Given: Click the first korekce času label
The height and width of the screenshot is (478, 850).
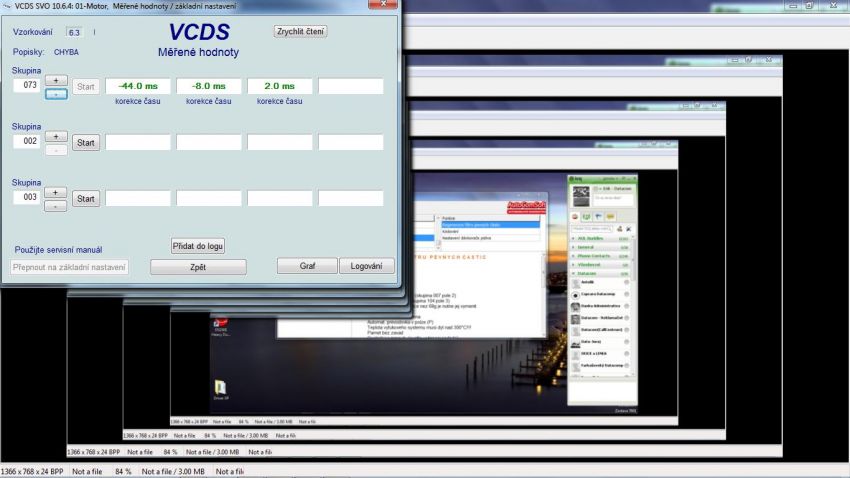Looking at the screenshot, I should 138,101.
